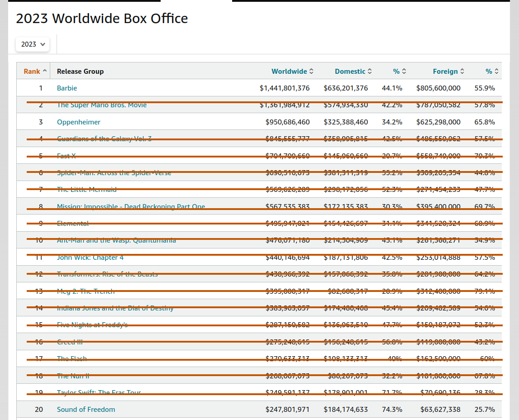Screen dimensions: 519x420
Task: Click the ascending arrow next to Rank
Action: point(45,71)
